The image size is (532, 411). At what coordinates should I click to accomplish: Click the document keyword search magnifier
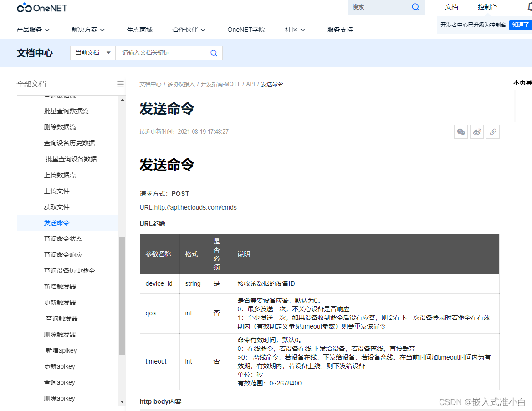[214, 52]
